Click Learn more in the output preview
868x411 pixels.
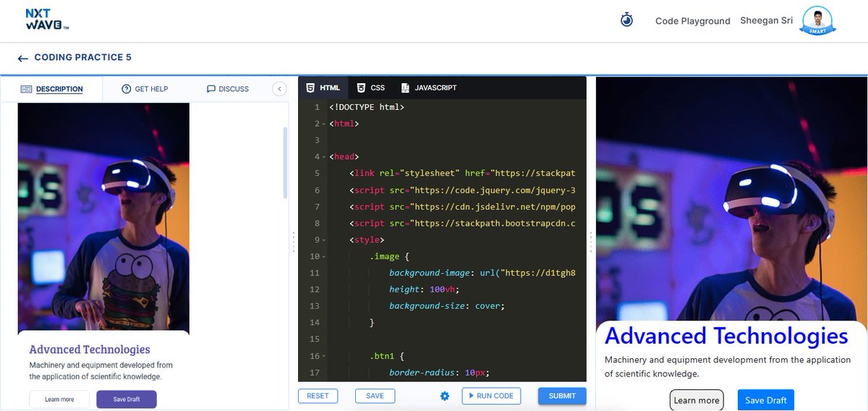(x=697, y=400)
